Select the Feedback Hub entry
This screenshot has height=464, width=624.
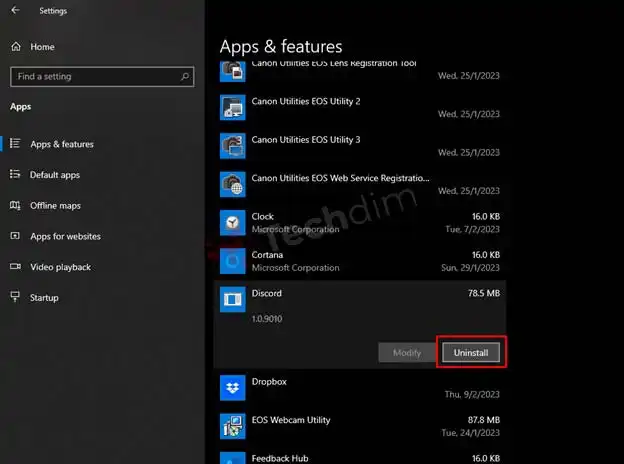[x=360, y=457]
